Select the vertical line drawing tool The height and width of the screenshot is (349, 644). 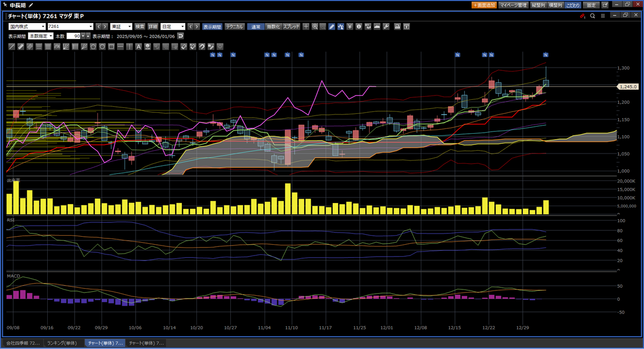129,47
